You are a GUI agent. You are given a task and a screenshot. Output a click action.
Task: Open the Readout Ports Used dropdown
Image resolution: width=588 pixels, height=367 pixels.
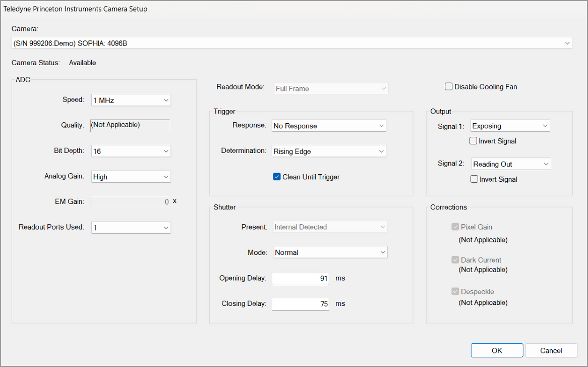click(x=131, y=228)
